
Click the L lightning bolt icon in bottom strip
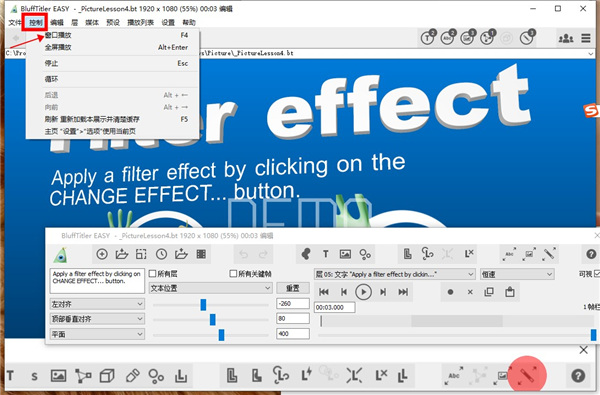pos(307,375)
